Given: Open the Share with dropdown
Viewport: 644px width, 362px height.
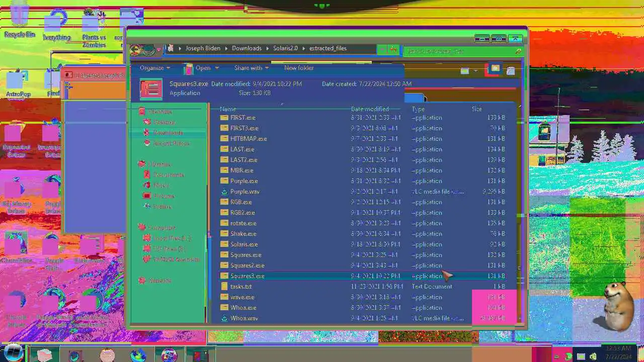Looking at the screenshot, I should (x=251, y=68).
